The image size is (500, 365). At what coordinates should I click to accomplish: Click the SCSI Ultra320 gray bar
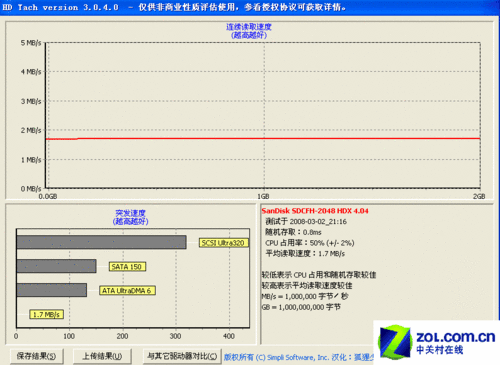(x=101, y=242)
